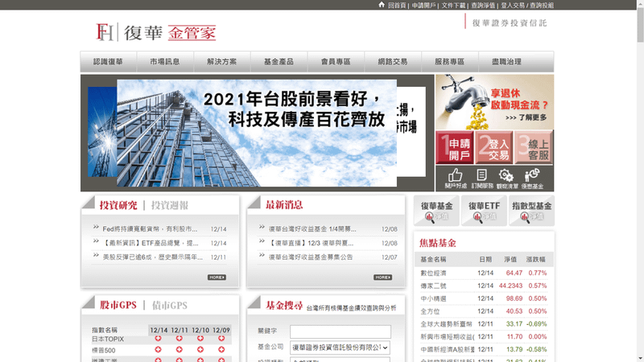644x362 pixels.
Task: Open the 解決方案 menu
Action: tap(222, 62)
